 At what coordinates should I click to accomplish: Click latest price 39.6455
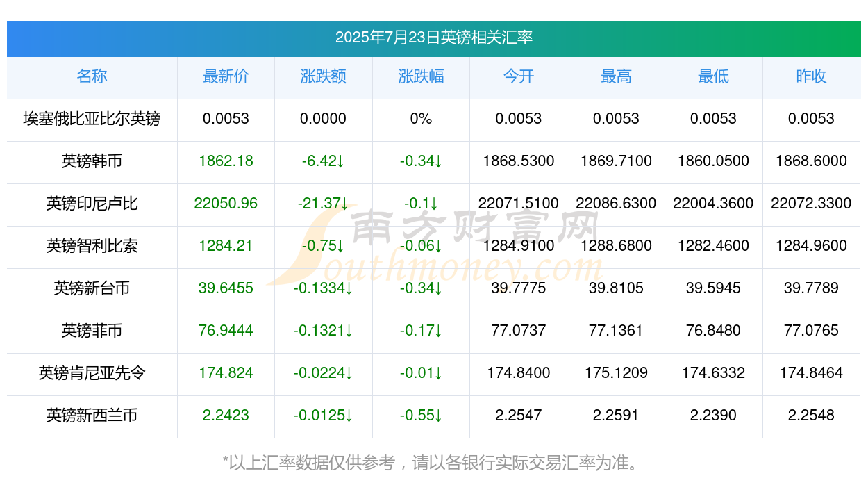[x=226, y=288]
